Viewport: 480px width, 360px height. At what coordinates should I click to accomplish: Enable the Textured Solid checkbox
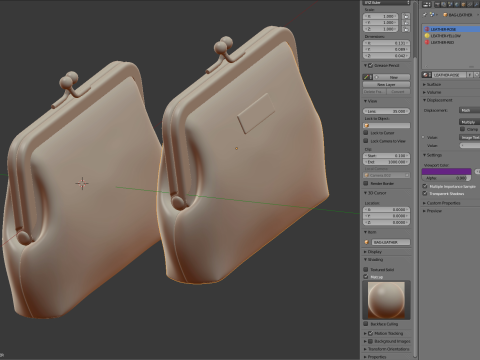[x=366, y=269]
